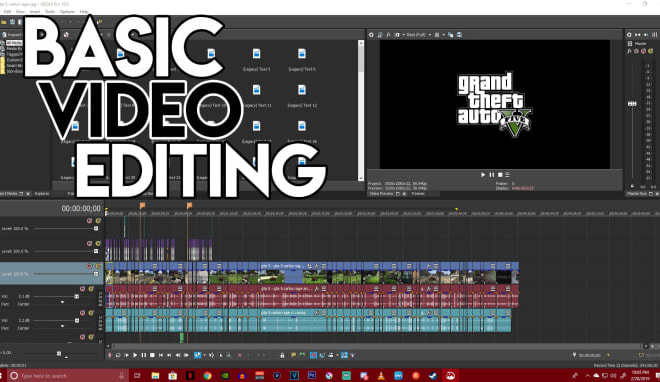Image resolution: width=660 pixels, height=382 pixels.
Task: Select All Media in the media tree
Action: (14, 43)
